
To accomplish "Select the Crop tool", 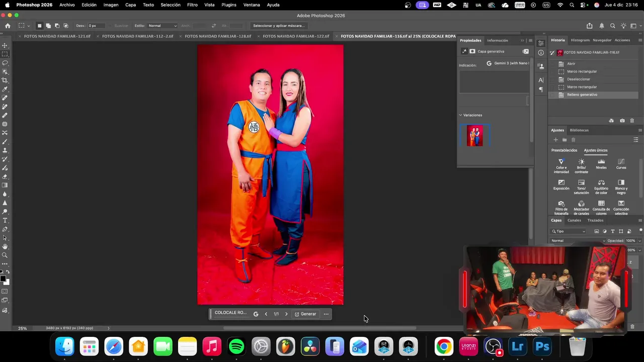I will point(5,80).
